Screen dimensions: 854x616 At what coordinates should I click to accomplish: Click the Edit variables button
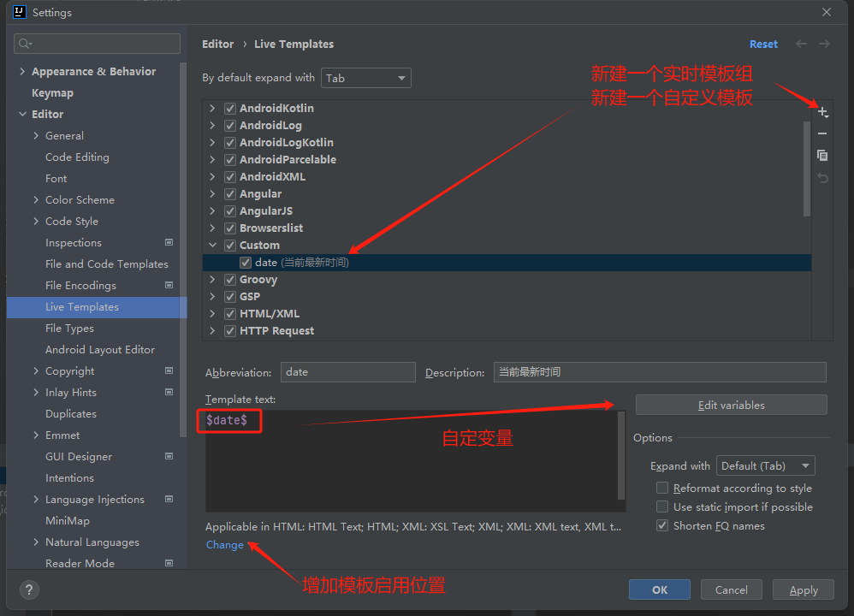[732, 405]
